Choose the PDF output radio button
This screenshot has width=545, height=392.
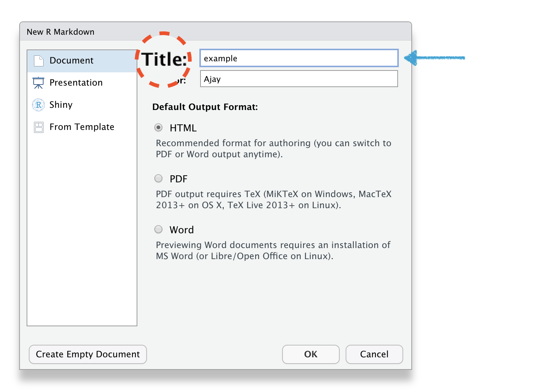point(158,179)
